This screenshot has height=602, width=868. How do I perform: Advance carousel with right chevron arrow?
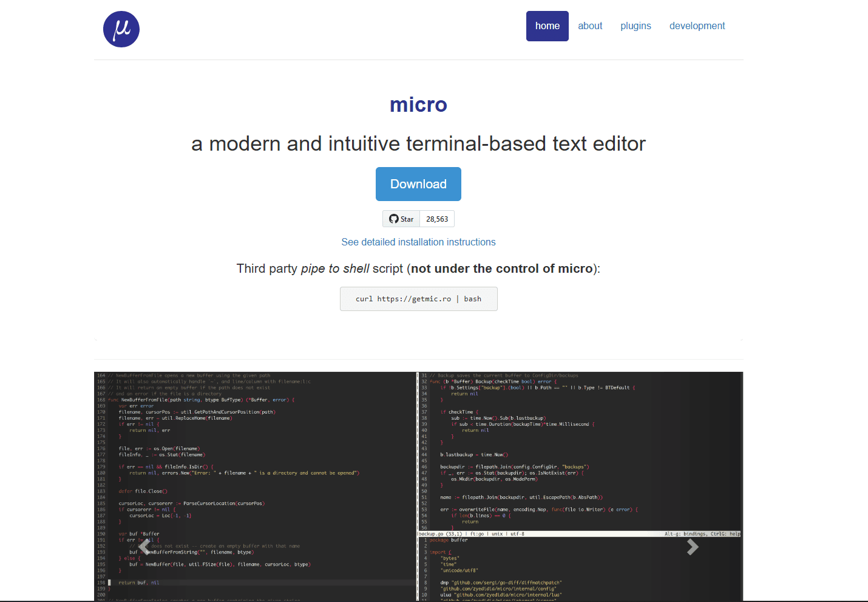(693, 547)
